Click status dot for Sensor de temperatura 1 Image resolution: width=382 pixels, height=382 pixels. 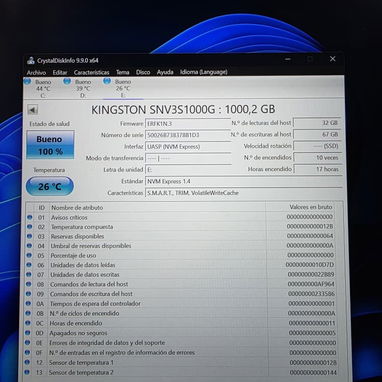click(x=27, y=362)
